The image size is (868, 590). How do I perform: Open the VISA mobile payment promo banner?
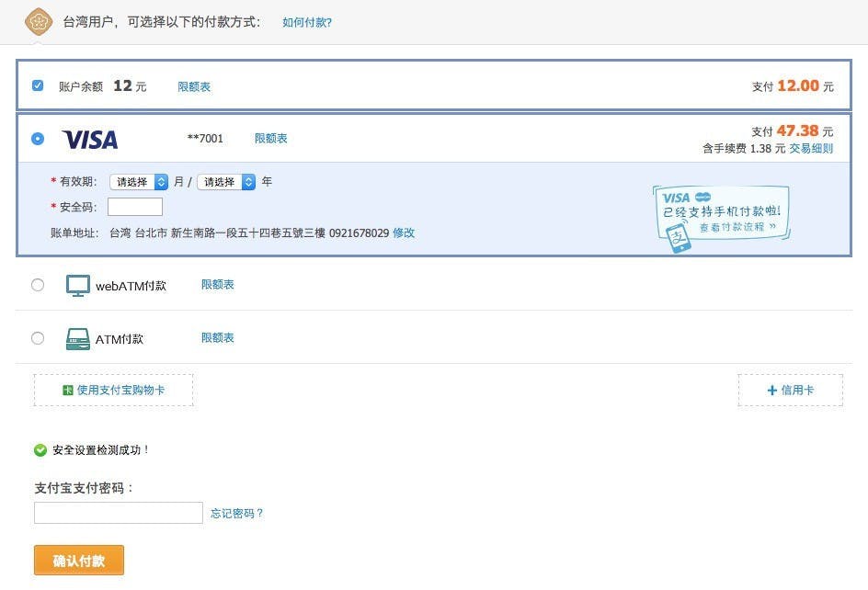722,218
